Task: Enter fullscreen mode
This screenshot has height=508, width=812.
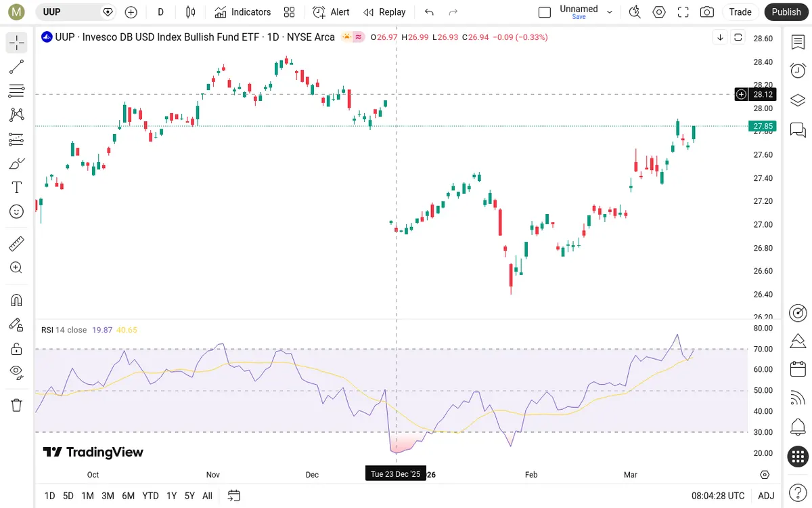Action: tap(683, 12)
